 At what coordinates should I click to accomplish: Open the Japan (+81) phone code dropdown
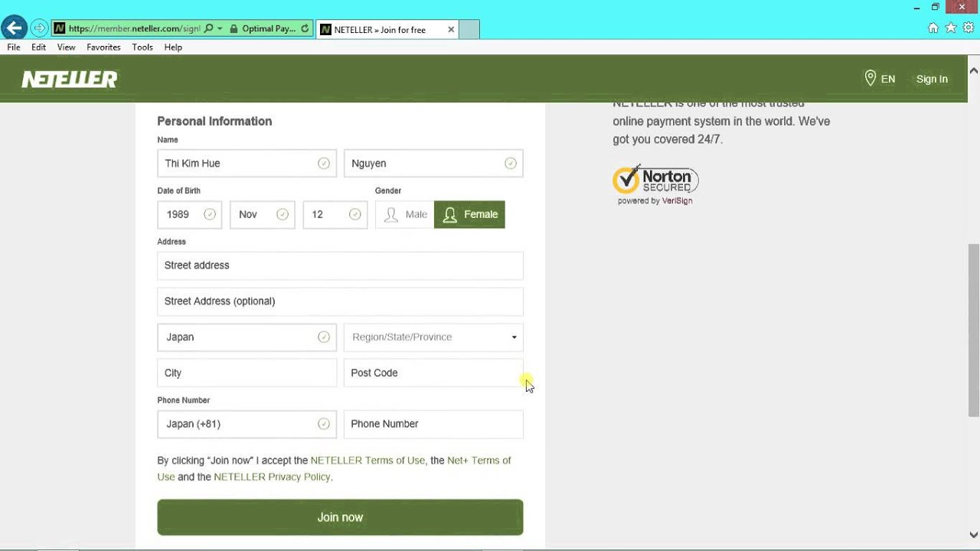tap(247, 424)
